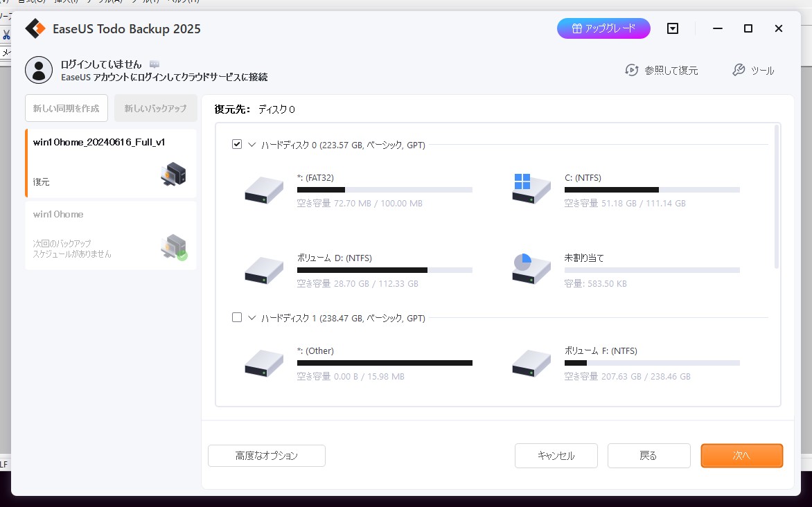Screen dimensions: 812x507
Task: Open 参照して復元 browse to restore
Action: [x=661, y=70]
